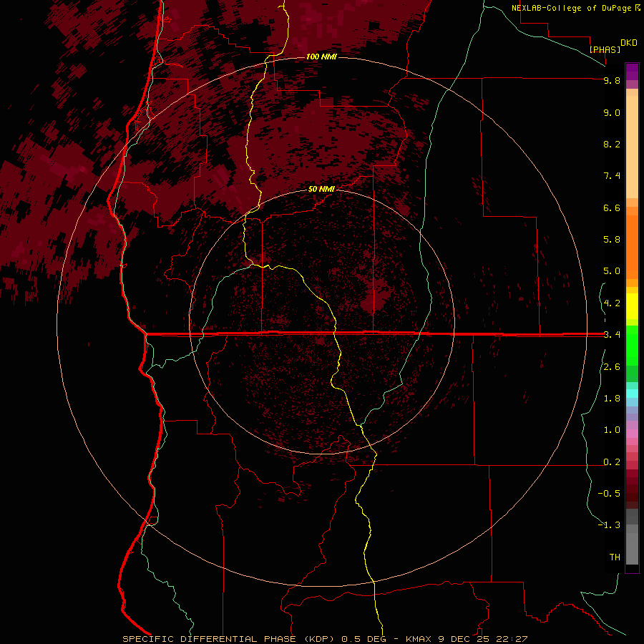
Task: Click the 9.8 scale value
Action: point(612,81)
